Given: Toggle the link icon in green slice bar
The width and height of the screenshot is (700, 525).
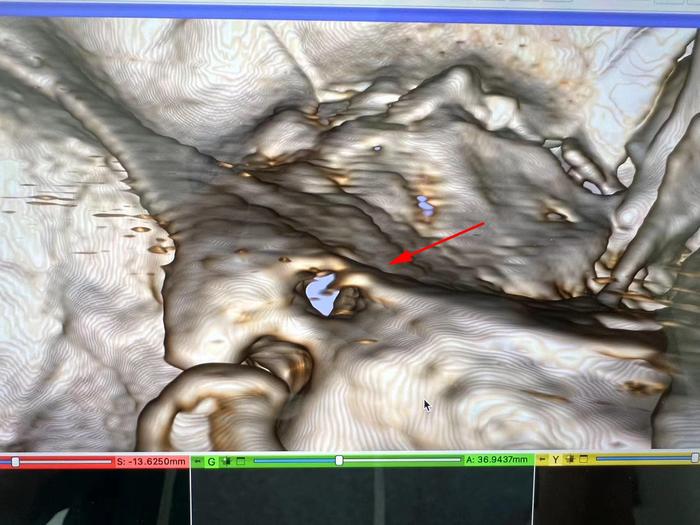Looking at the screenshot, I should [x=227, y=461].
